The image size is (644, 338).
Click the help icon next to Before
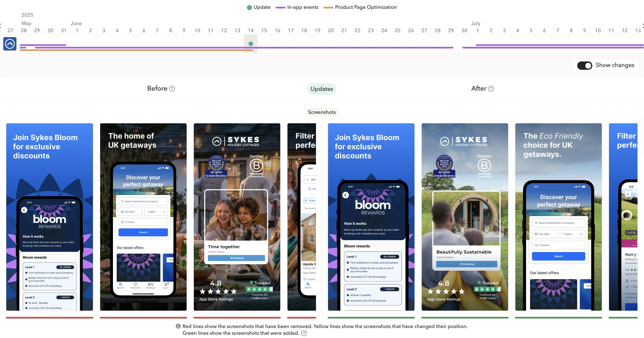[173, 89]
